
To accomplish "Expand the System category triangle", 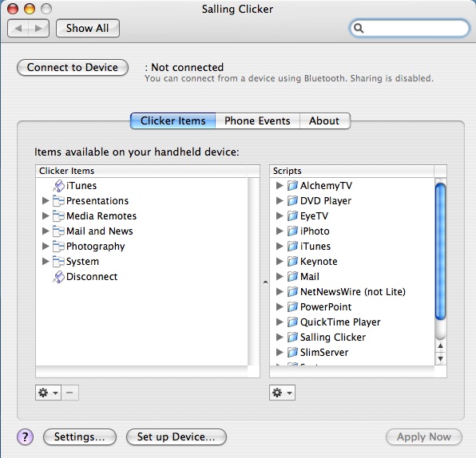I will 46,261.
